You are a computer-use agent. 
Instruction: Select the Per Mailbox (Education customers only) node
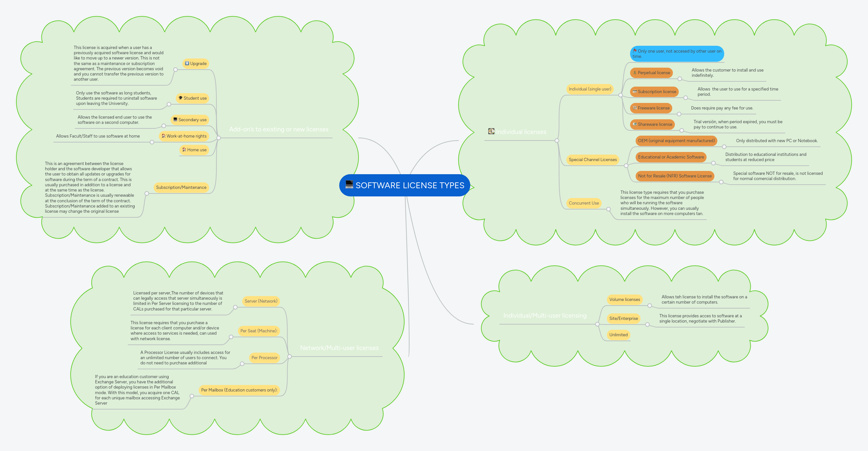coord(239,390)
